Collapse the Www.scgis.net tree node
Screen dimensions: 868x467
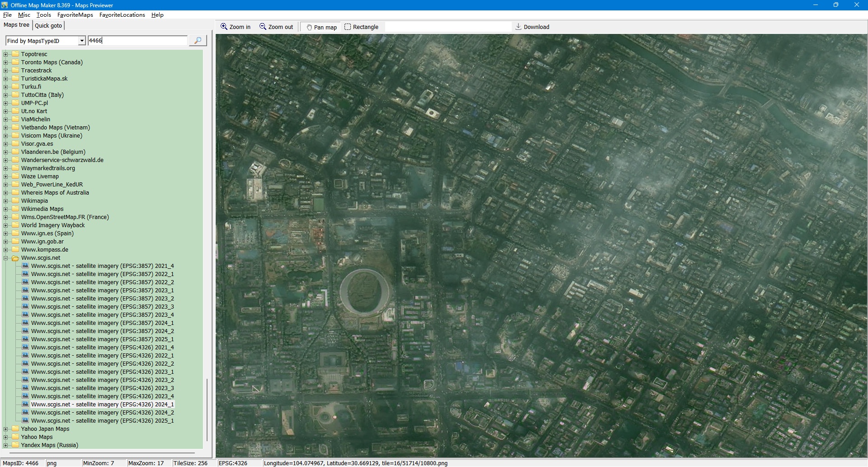(x=6, y=258)
